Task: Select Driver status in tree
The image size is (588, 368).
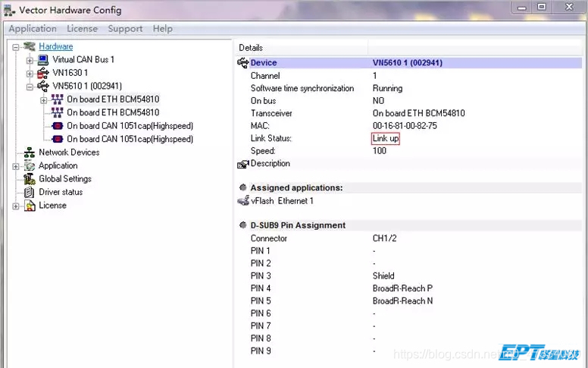Action: click(61, 192)
